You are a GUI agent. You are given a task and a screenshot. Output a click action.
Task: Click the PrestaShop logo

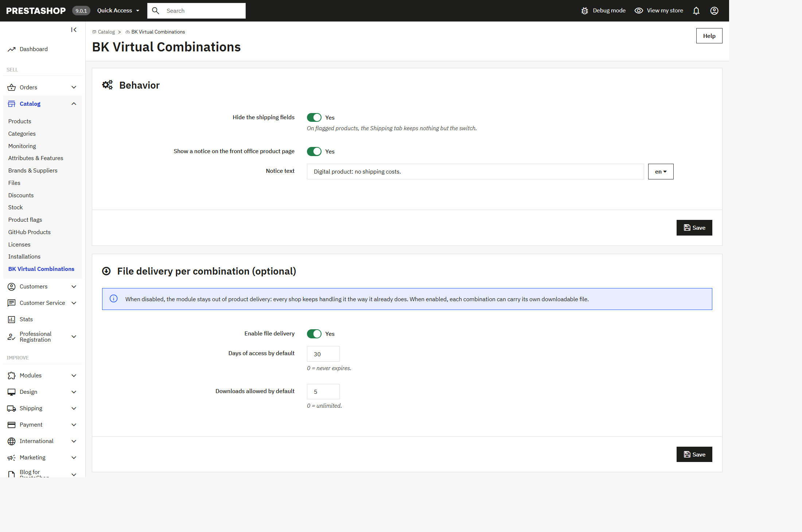tap(36, 11)
